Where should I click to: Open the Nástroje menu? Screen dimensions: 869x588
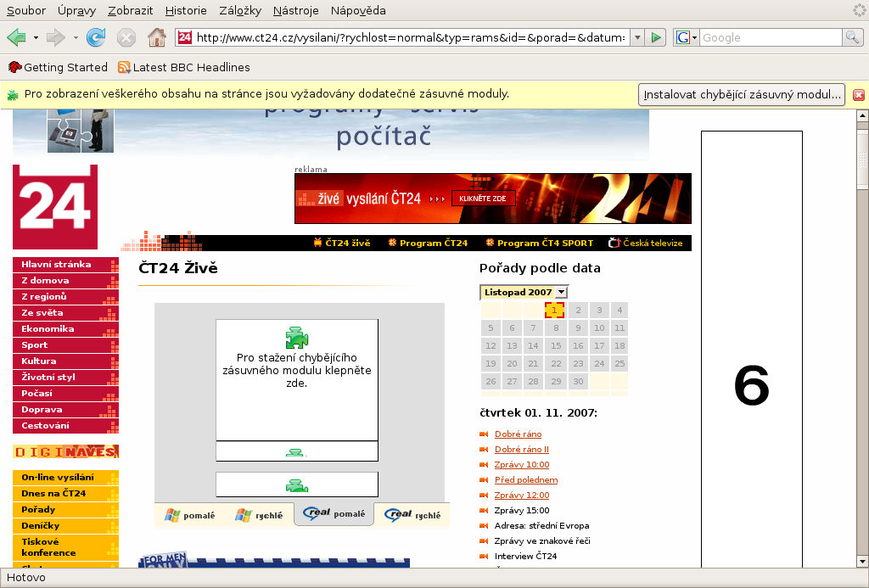pyautogui.click(x=296, y=11)
